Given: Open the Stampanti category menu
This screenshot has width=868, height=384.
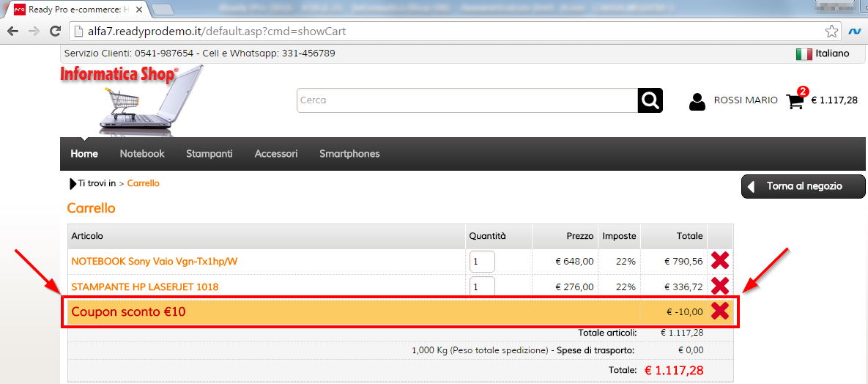Looking at the screenshot, I should 209,154.
